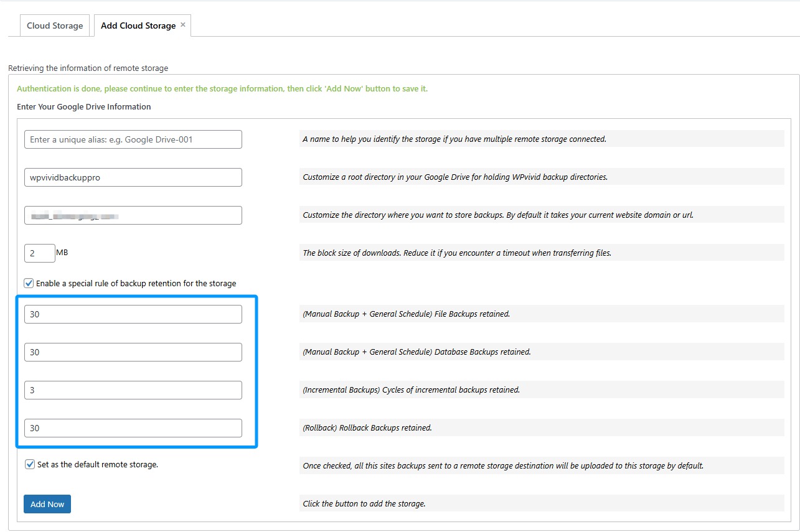Viewport: 800px width, 532px height.
Task: Click the MB label beside block size
Action: [64, 253]
